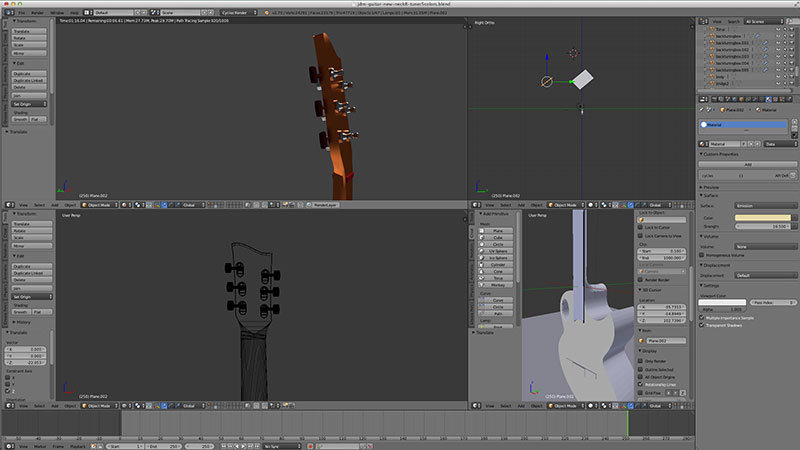Open the Cycles Render engine dropdown
800x450 pixels.
click(x=239, y=12)
